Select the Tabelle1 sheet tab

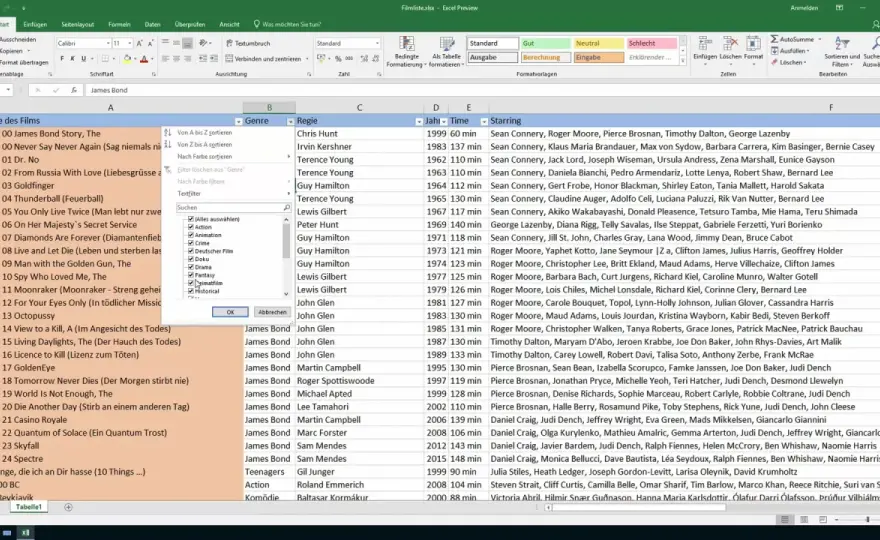coord(29,507)
